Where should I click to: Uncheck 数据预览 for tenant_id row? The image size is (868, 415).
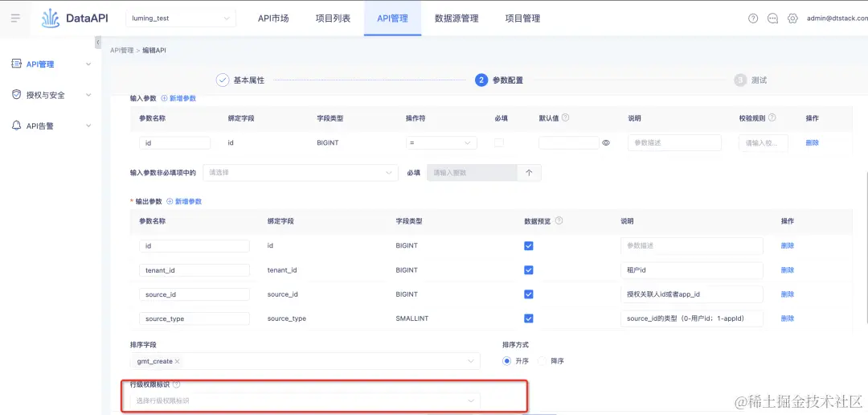point(529,270)
